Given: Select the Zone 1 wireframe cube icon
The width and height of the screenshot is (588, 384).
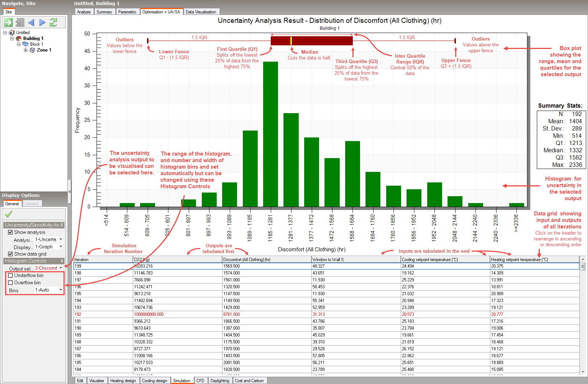Looking at the screenshot, I should [32, 50].
